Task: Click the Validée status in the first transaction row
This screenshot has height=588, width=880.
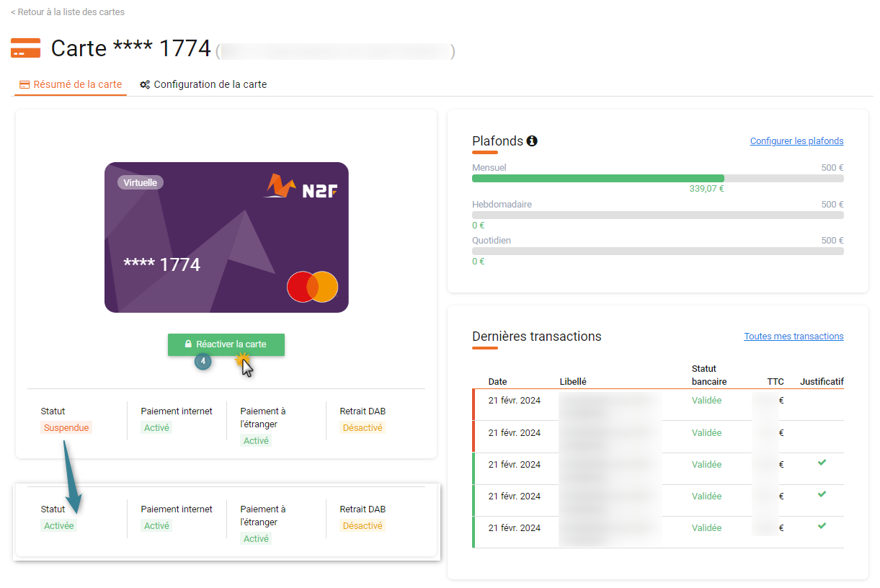Action: coord(706,401)
